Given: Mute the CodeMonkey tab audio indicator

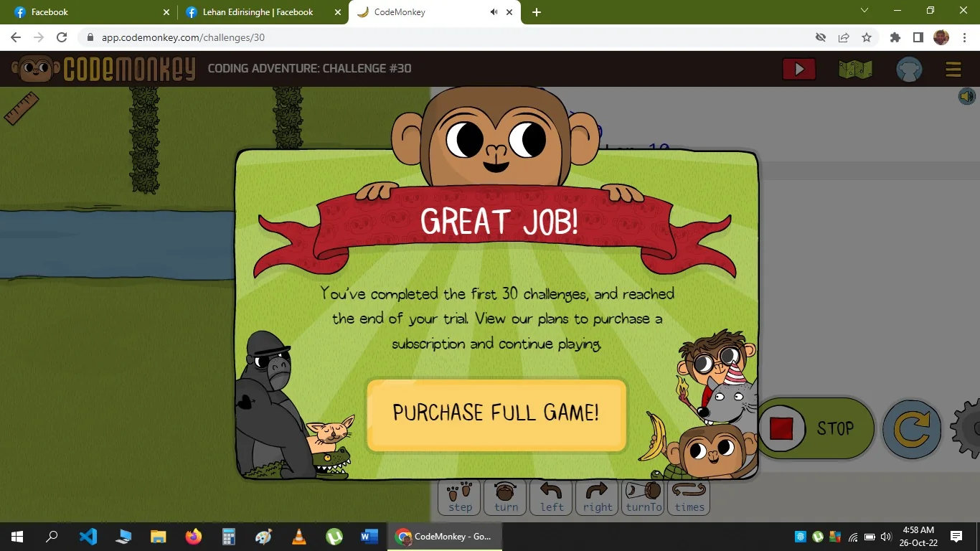Looking at the screenshot, I should click(x=494, y=12).
